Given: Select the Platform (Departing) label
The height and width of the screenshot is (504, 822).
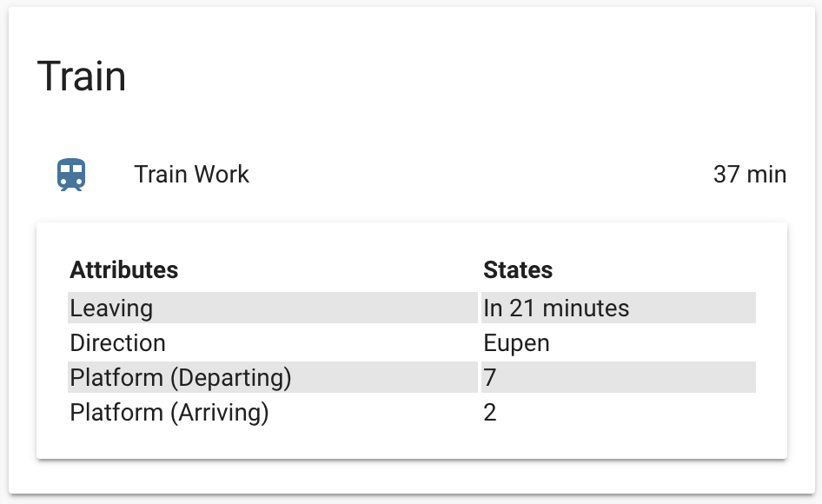Looking at the screenshot, I should tap(181, 378).
